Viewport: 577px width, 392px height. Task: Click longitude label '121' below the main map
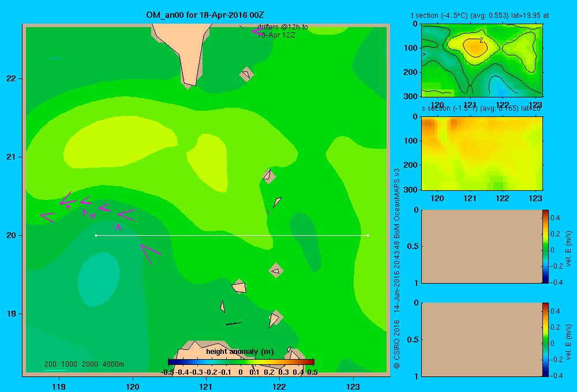point(206,386)
